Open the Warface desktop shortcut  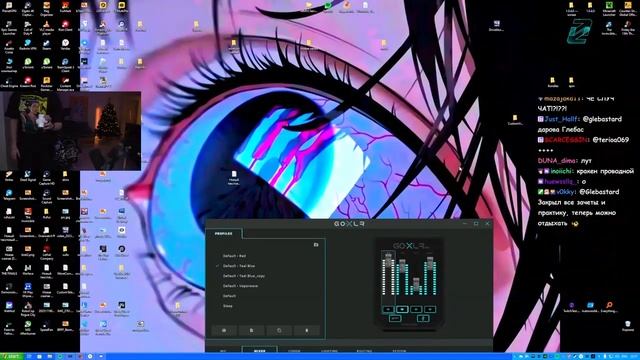point(28,269)
